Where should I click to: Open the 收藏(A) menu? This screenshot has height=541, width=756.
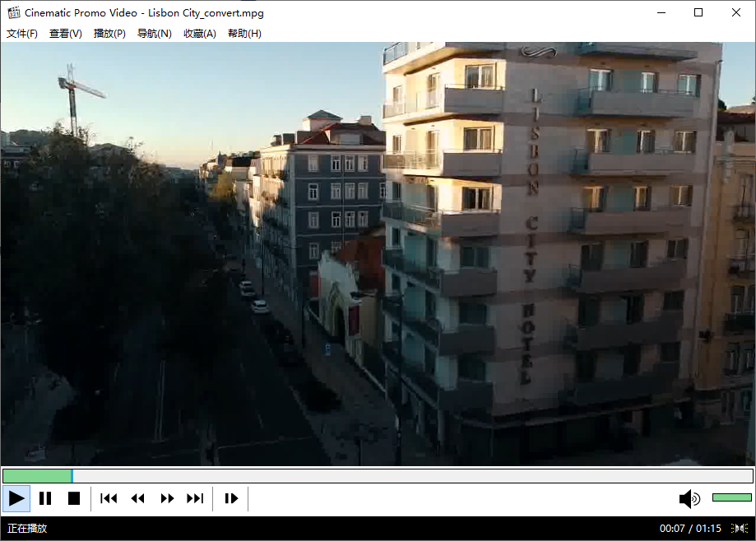coord(200,33)
